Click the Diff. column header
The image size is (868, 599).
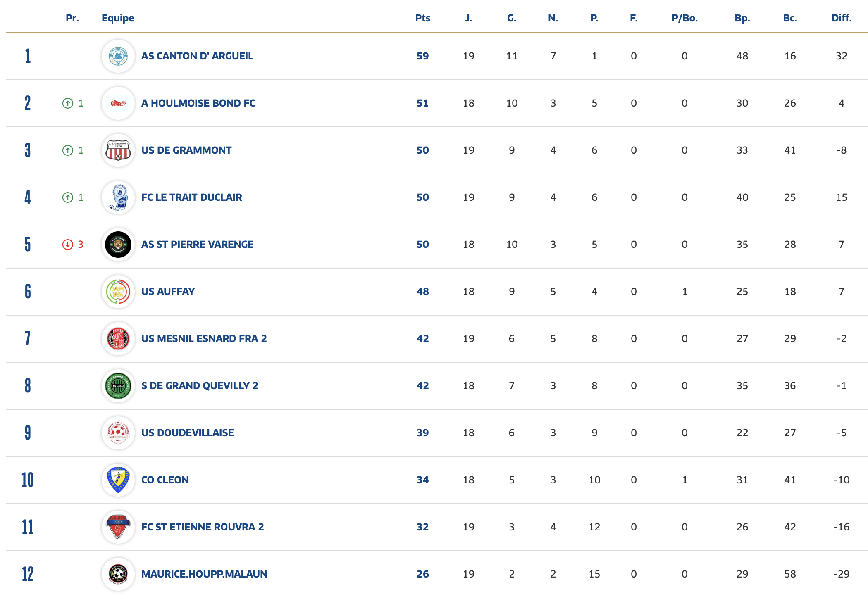[841, 18]
